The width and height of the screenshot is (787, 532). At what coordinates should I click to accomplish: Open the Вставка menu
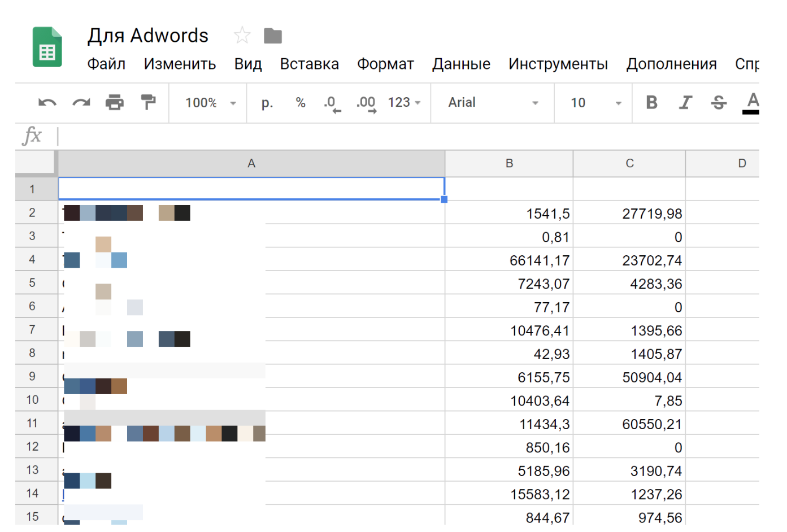tap(309, 64)
